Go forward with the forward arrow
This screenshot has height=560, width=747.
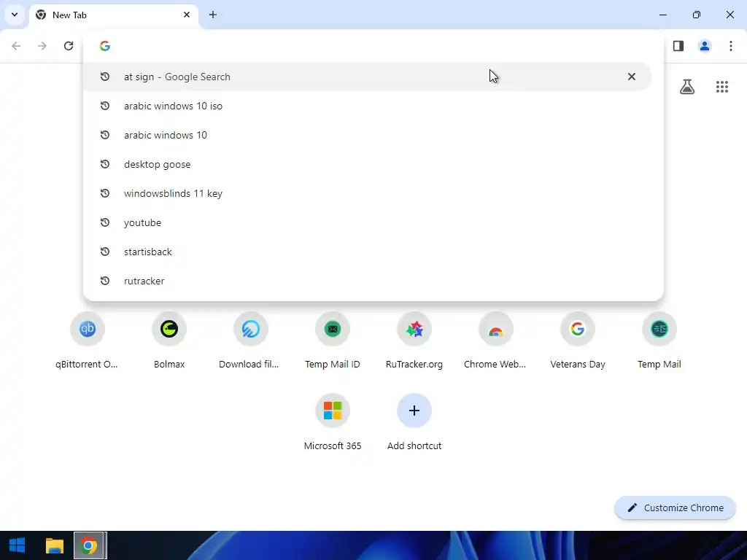(x=42, y=46)
